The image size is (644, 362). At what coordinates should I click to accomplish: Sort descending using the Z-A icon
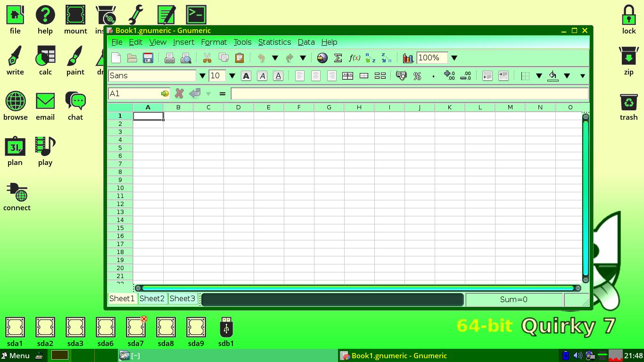[387, 58]
